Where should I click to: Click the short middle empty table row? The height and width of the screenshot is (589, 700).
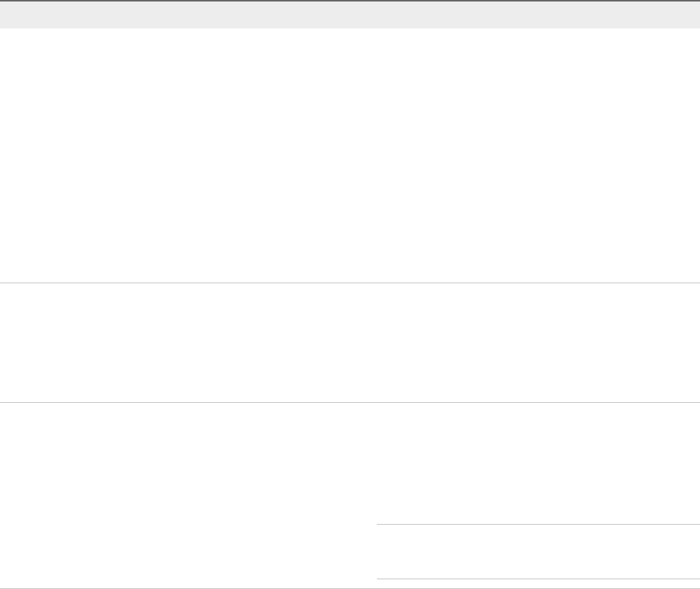pos(350,342)
